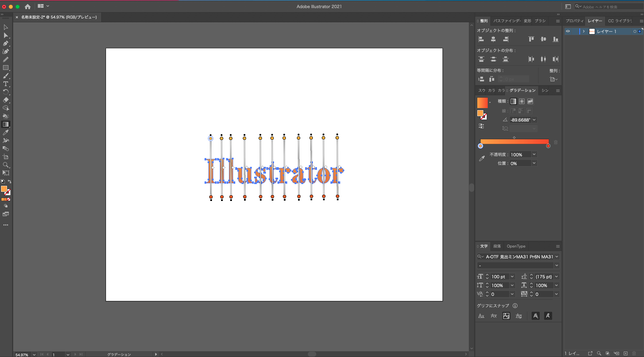Switch to Brushes tab
644x357 pixels.
tap(540, 21)
